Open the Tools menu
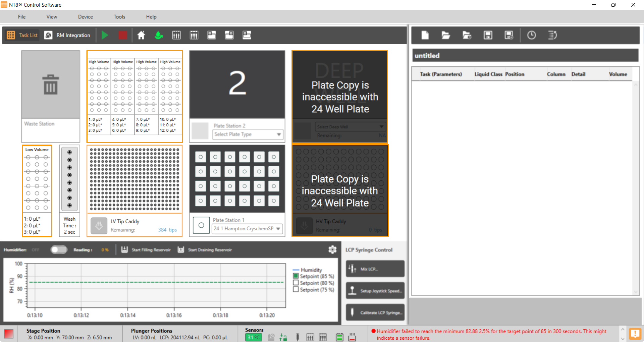The width and height of the screenshot is (644, 342). pos(119,17)
